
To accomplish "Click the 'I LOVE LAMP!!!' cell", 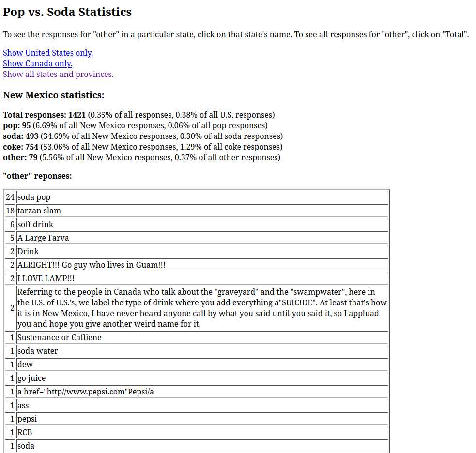I will click(202, 278).
